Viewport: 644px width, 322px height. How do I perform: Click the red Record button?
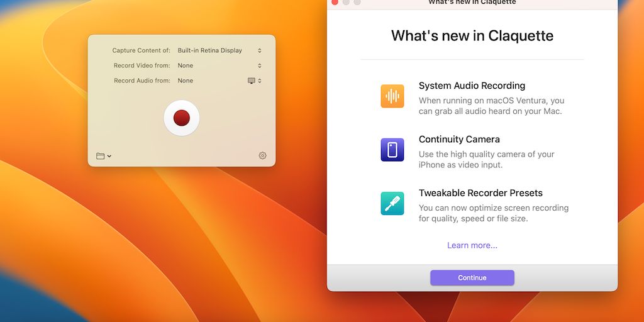[x=182, y=118]
